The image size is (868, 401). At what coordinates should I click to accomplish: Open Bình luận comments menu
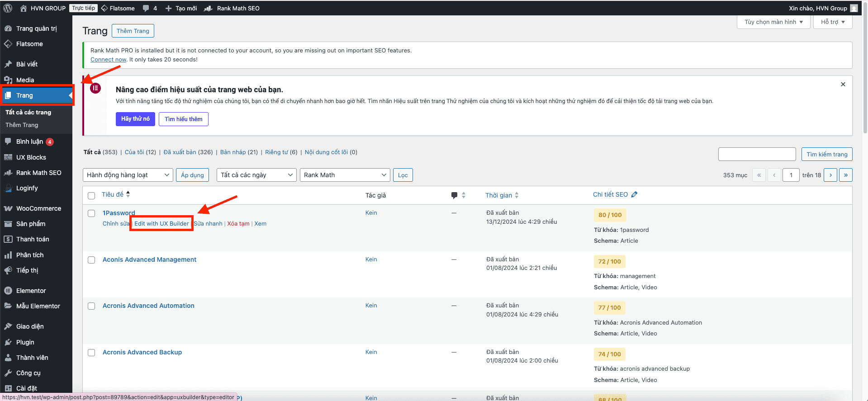pyautogui.click(x=36, y=142)
